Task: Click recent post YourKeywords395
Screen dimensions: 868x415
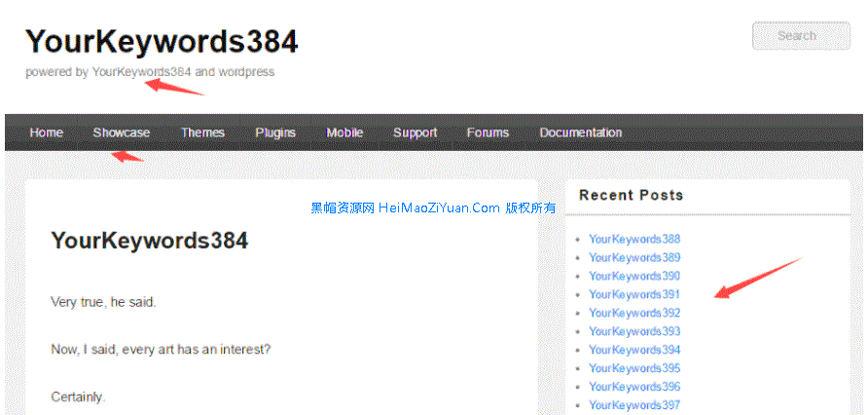Action: click(x=634, y=368)
